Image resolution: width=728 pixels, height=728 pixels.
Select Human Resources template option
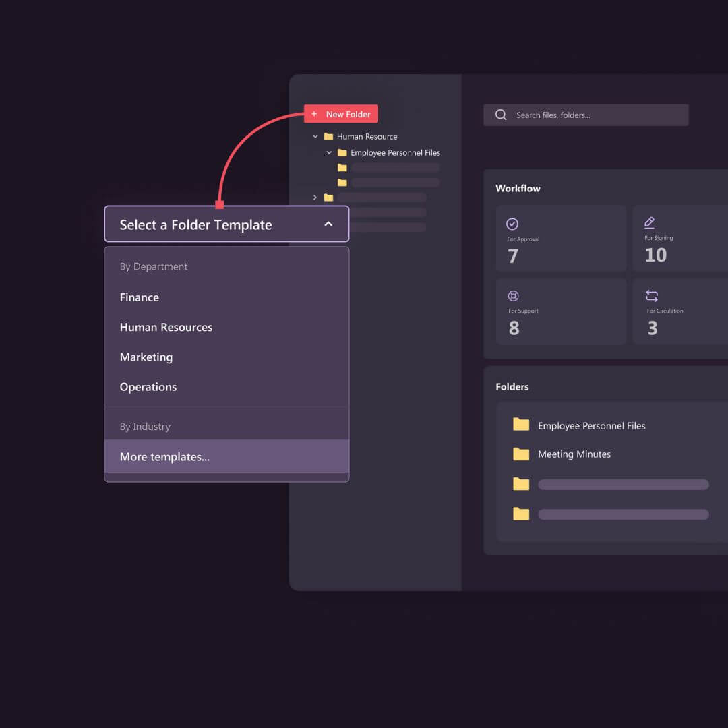pos(166,327)
